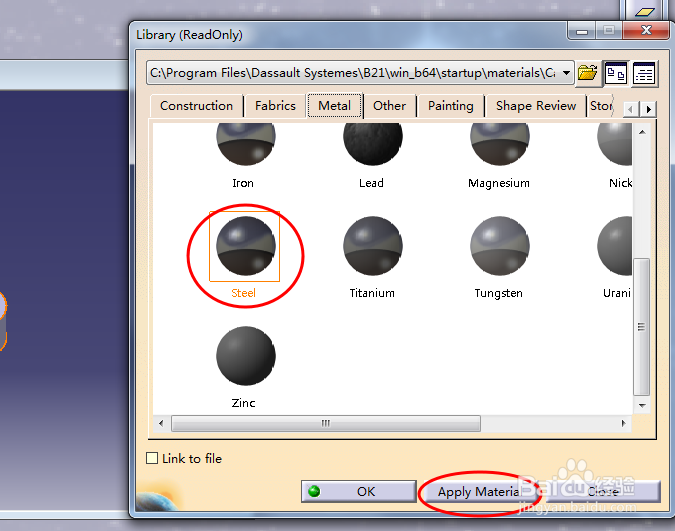Viewport: 675px width, 531px height.
Task: Click the horizontal scrollbar right arrow
Action: [x=623, y=423]
